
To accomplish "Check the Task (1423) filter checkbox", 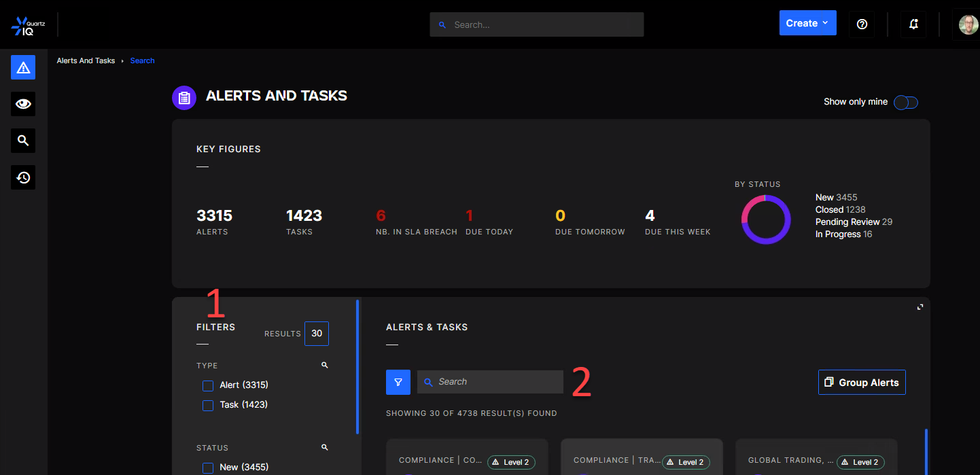I will [208, 405].
